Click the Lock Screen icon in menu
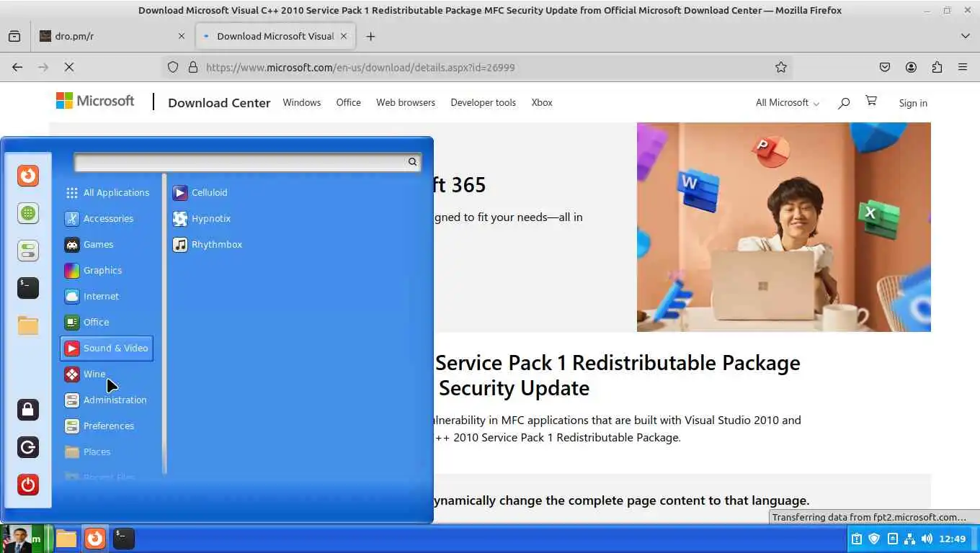 tap(27, 410)
